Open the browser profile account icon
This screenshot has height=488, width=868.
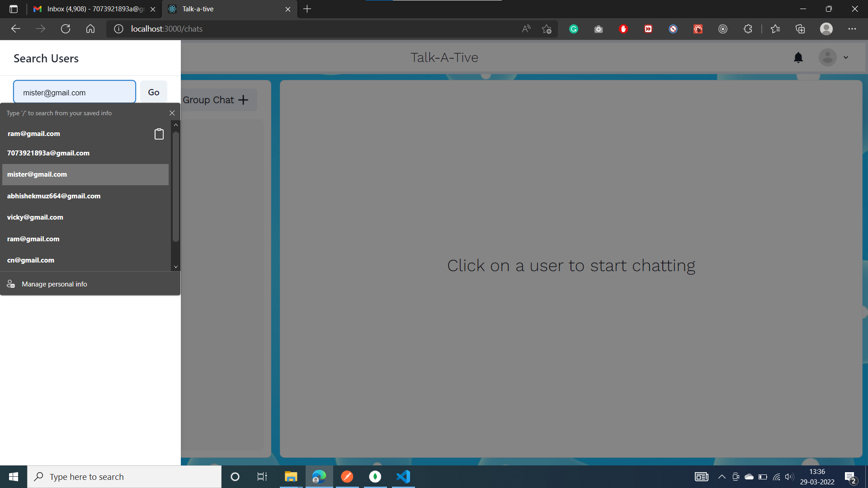click(x=826, y=28)
